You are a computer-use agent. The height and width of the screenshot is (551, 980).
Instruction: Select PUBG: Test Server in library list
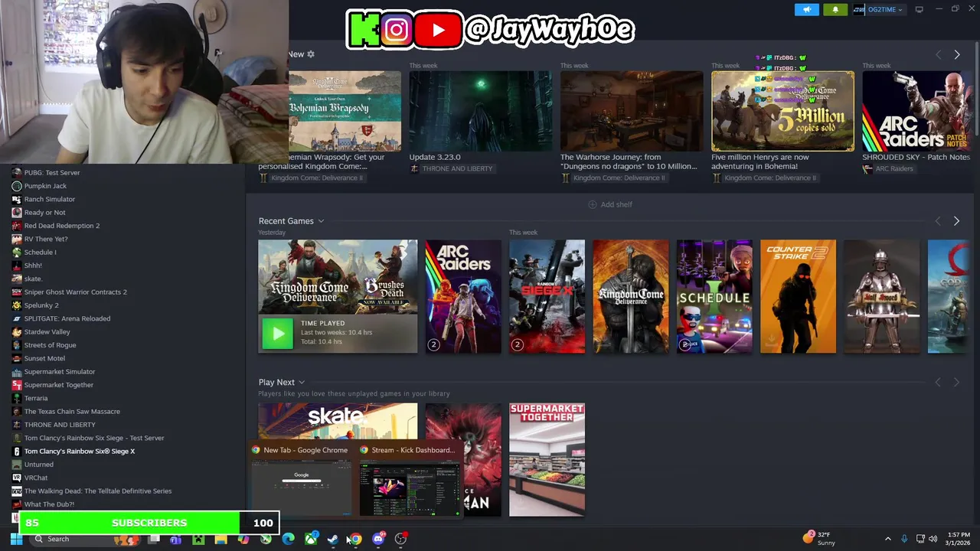pos(51,172)
